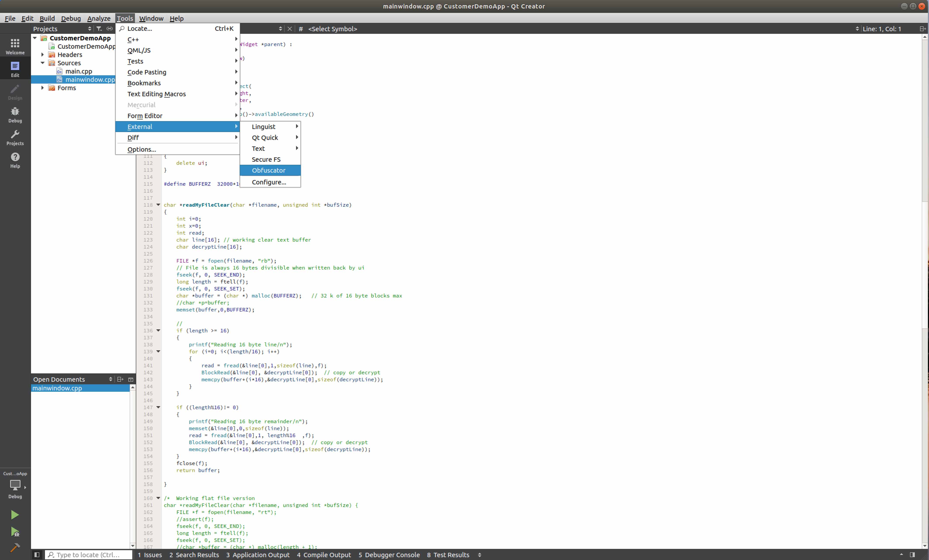This screenshot has height=560, width=929.
Task: Open the Options... menu entry
Action: coord(141,149)
